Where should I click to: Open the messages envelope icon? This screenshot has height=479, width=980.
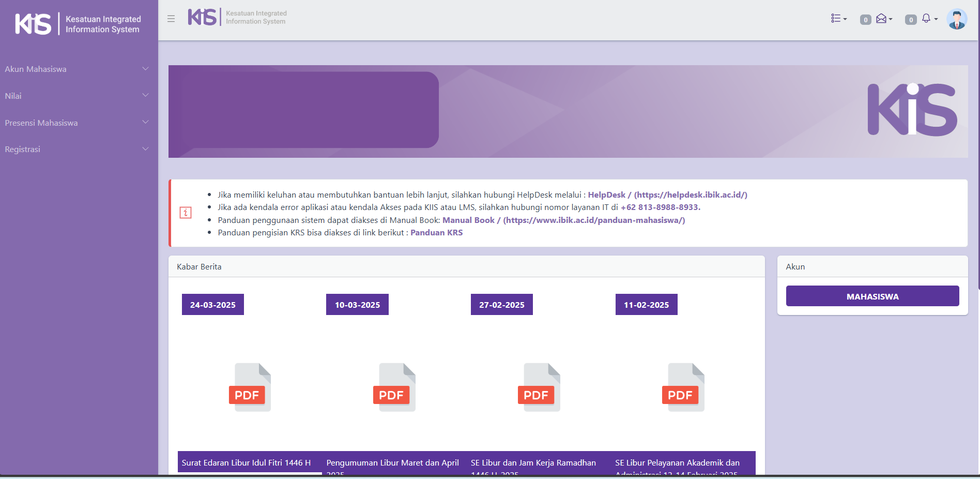pyautogui.click(x=882, y=19)
